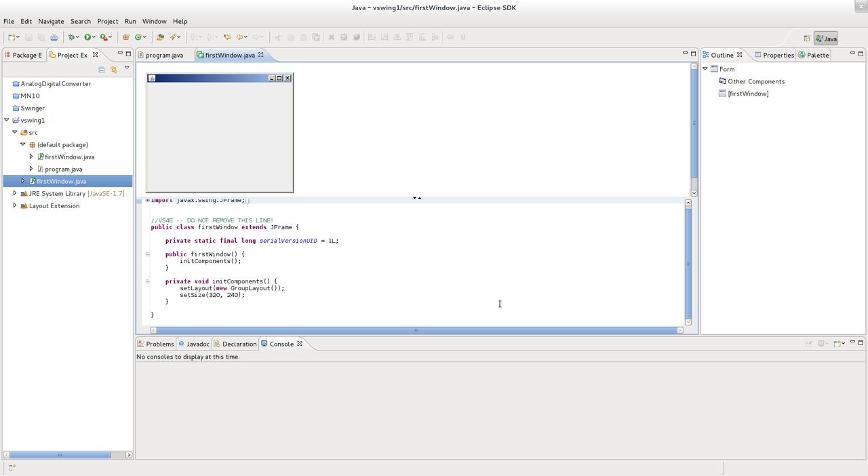Toggle the Java perspective button
This screenshot has height=476, width=868.
826,39
